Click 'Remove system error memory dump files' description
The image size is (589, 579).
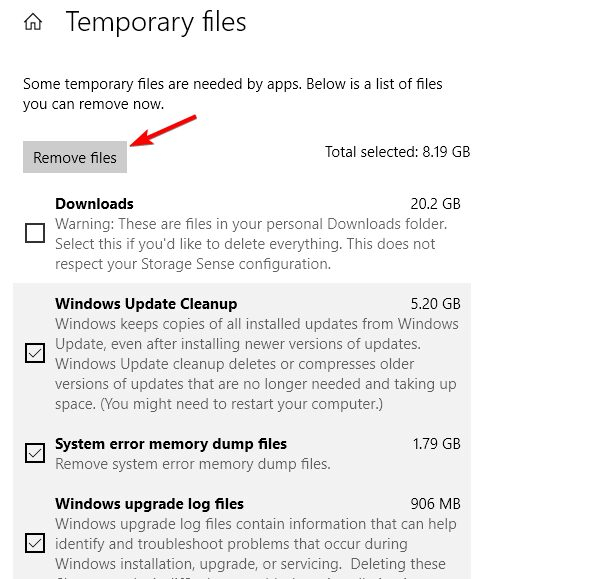point(193,464)
